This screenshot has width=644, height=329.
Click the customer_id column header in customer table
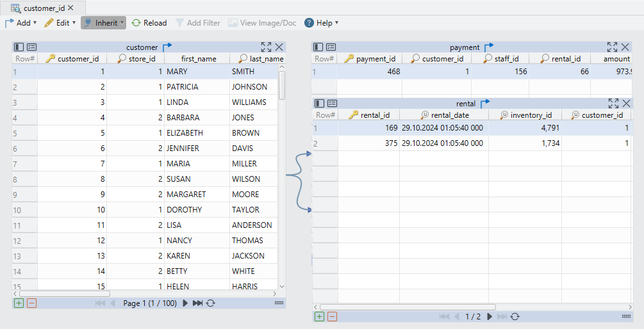72,59
